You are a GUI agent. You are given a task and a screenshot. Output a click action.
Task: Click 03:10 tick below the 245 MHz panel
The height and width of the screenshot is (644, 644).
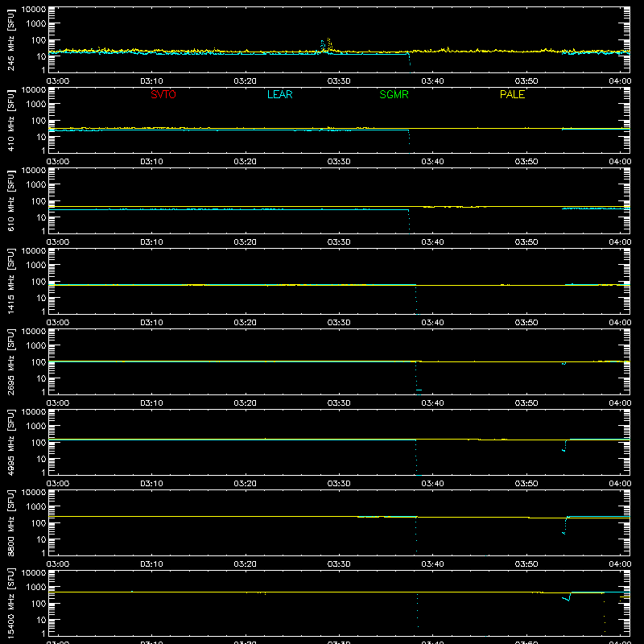151,81
